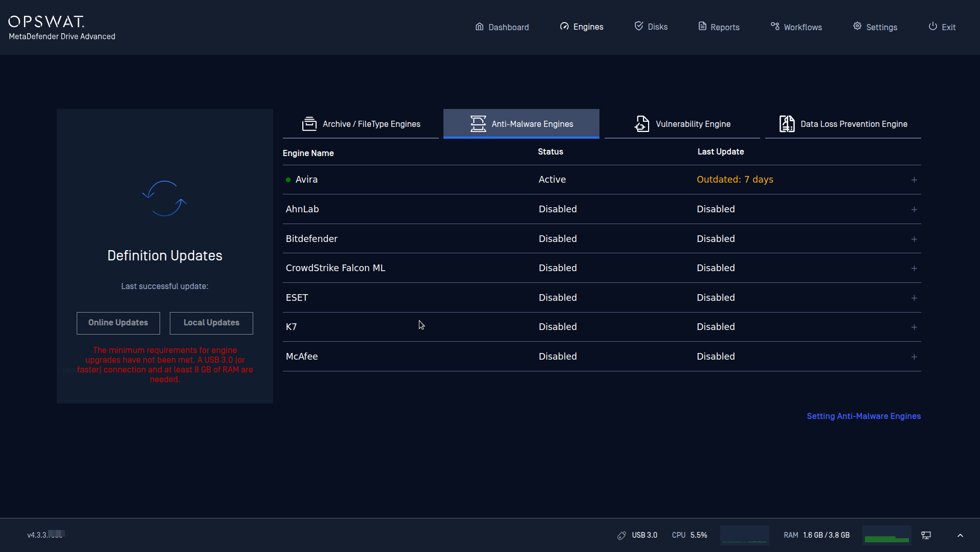Image resolution: width=980 pixels, height=552 pixels.
Task: Click the McAfee engine name
Action: tap(302, 357)
